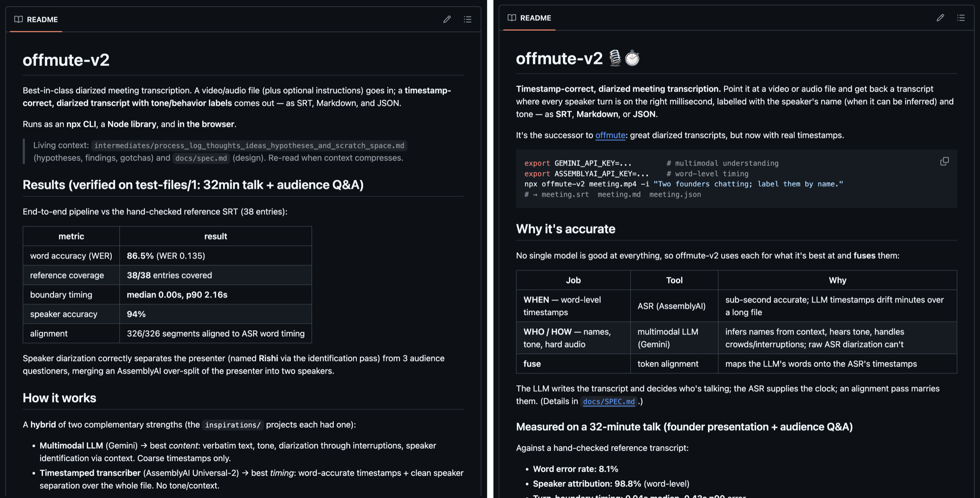Click the 'metric' table header
Screen dimensions: 980x498
tap(71, 236)
